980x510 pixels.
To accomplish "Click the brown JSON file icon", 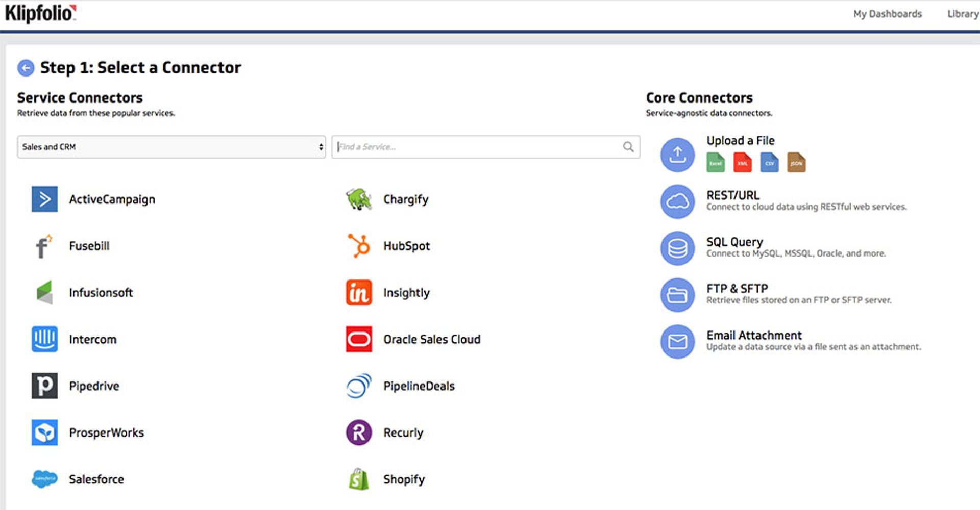I will click(x=797, y=162).
